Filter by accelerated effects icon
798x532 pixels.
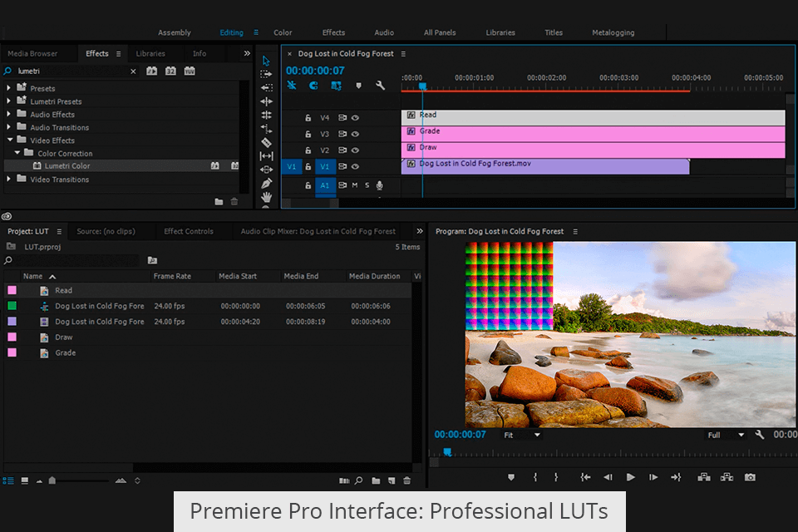tap(151, 71)
